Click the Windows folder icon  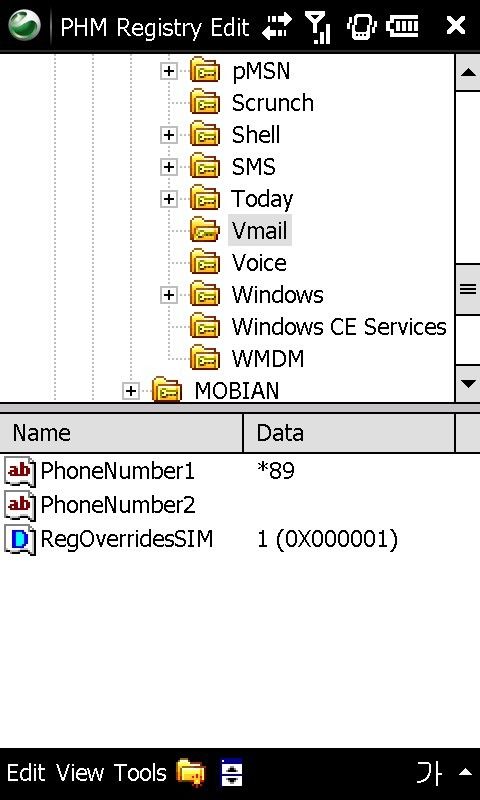pos(205,294)
